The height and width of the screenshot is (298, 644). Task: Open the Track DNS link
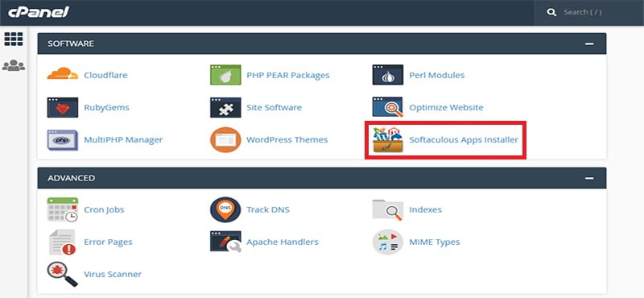point(268,209)
